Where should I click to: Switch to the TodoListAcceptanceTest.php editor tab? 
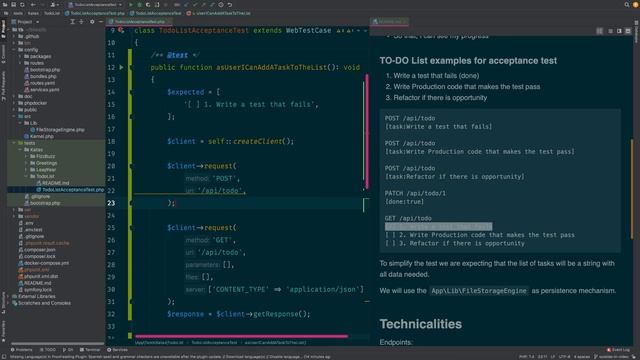tap(140, 22)
